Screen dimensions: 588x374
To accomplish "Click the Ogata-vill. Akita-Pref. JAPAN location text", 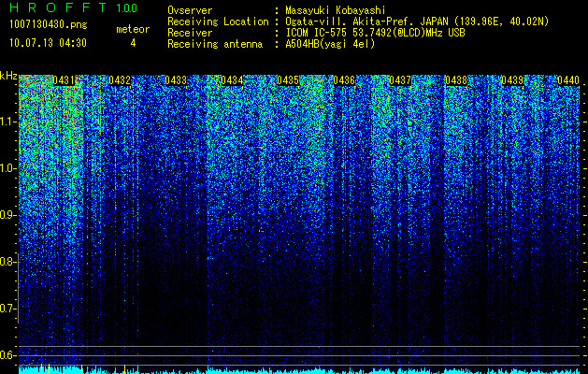I will point(416,22).
